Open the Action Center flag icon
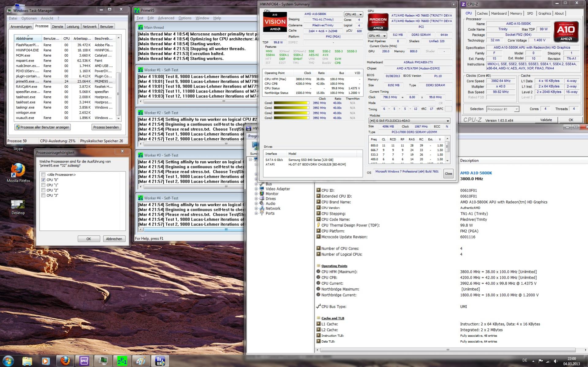Image resolution: width=588 pixels, height=367 pixels. (541, 361)
